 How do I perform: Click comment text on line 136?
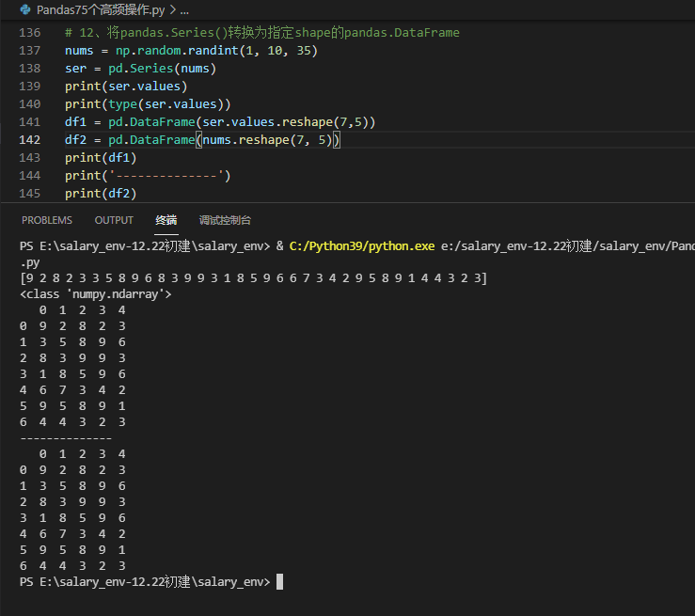(x=262, y=32)
